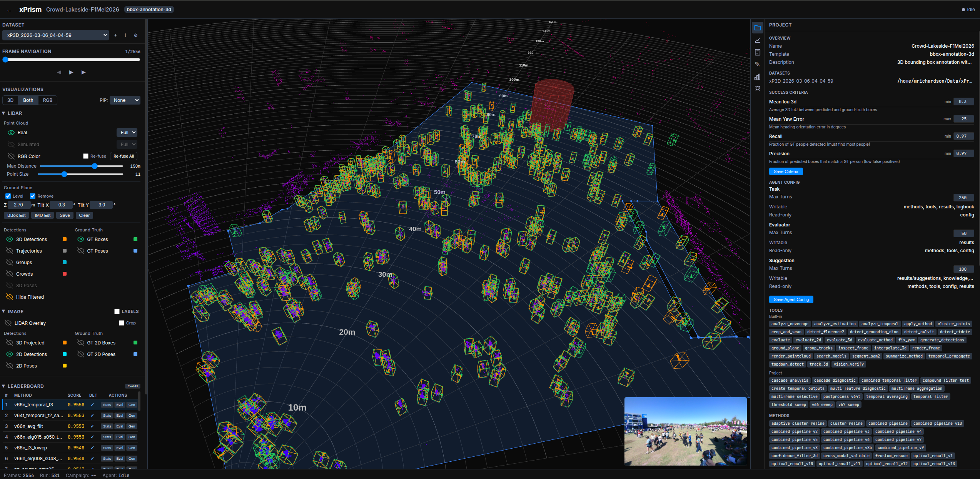Switch visualization to 3D tab
This screenshot has height=479, width=980.
pyautogui.click(x=10, y=100)
